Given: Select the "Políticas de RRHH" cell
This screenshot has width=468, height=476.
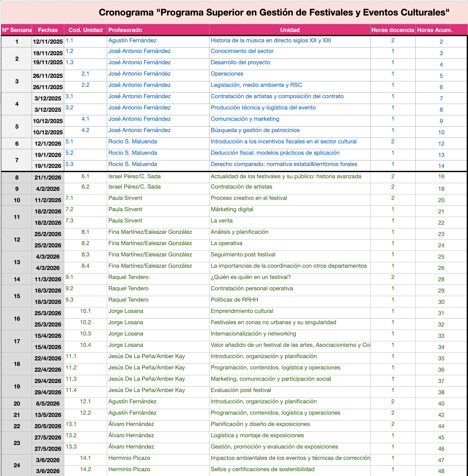Looking at the screenshot, I should [x=234, y=300].
